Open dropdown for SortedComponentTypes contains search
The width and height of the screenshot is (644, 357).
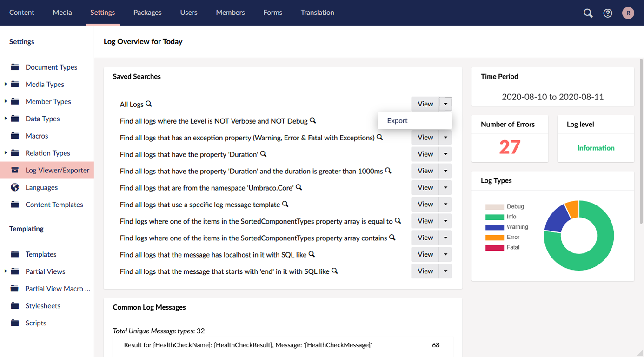445,238
